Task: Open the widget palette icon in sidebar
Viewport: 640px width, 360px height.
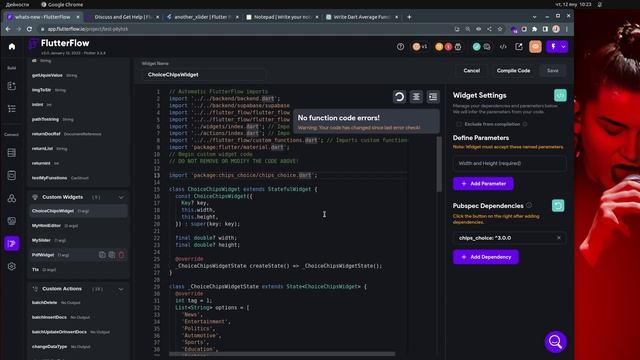Action: tap(12, 86)
